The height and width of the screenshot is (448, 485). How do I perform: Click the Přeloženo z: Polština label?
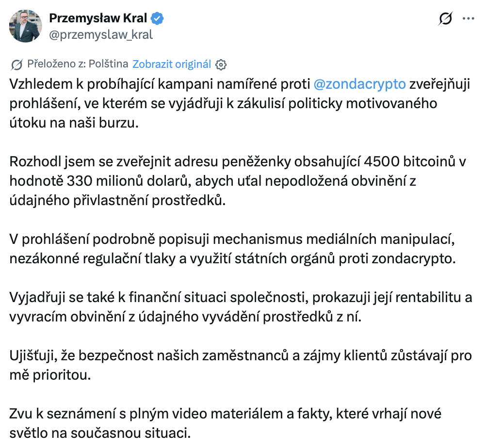78,64
